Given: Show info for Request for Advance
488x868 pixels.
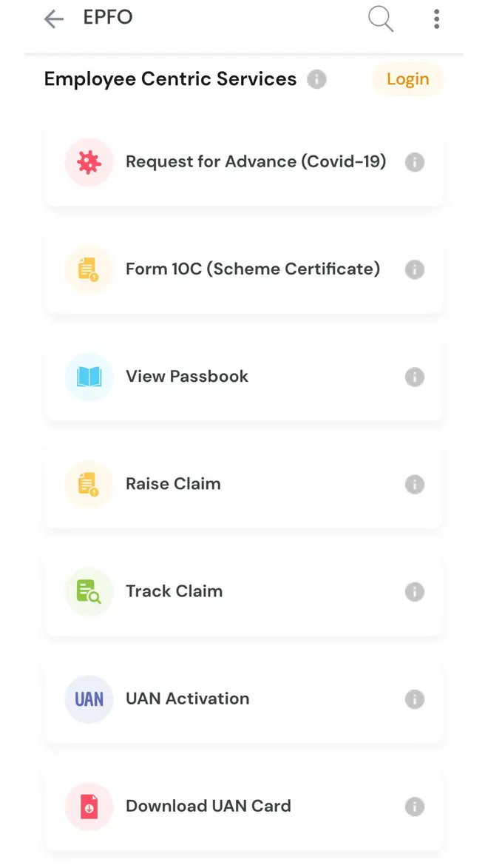Looking at the screenshot, I should [x=415, y=162].
